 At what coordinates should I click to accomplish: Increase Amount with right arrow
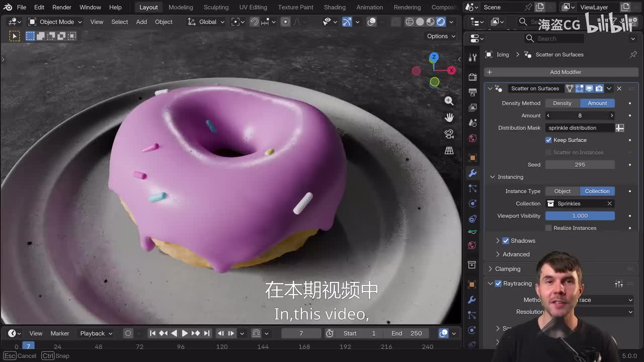(x=612, y=116)
